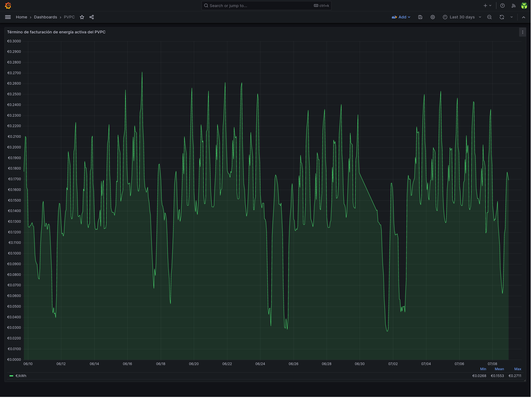Share the PVPC dashboard

[92, 17]
